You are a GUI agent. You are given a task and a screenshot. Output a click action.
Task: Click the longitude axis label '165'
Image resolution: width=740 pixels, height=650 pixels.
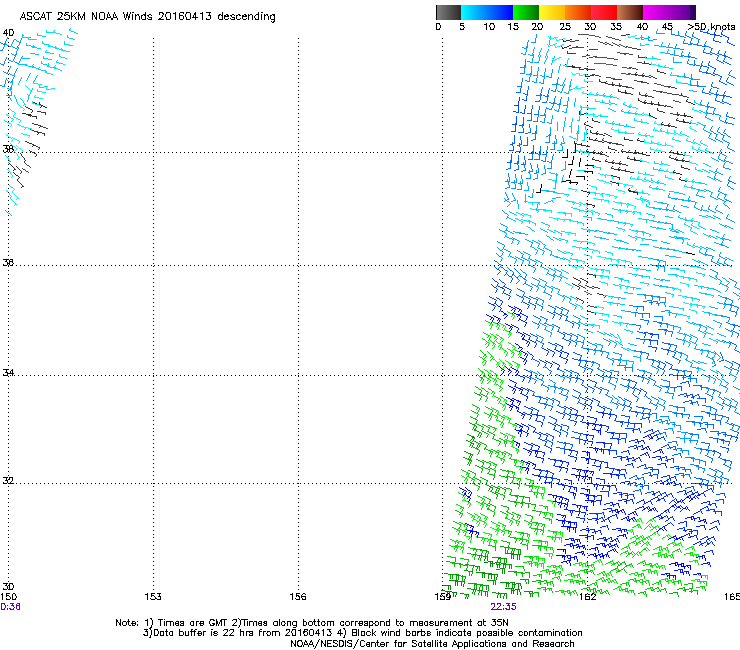click(732, 597)
